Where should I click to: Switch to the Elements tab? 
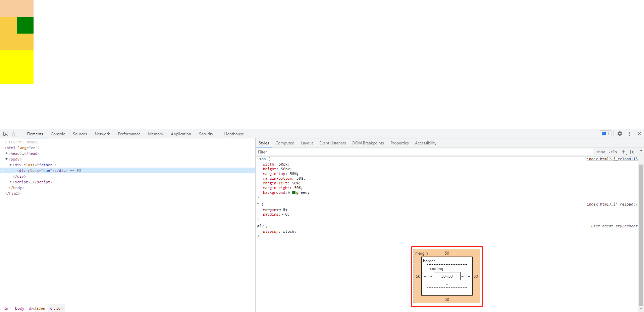point(35,134)
